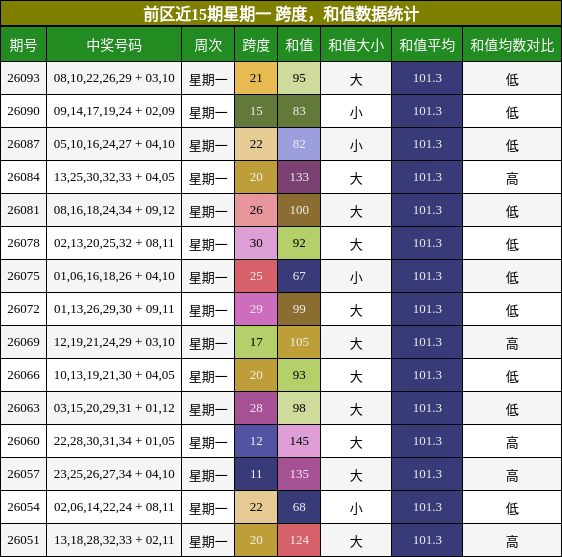Click the 跨度 column header
The image size is (562, 557).
click(256, 45)
